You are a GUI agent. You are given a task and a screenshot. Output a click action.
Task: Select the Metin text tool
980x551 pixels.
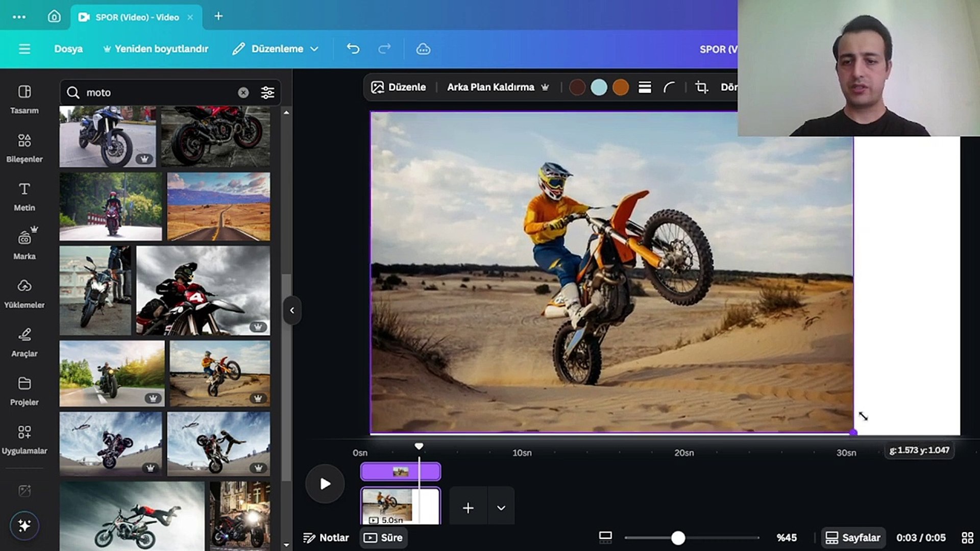click(x=24, y=196)
